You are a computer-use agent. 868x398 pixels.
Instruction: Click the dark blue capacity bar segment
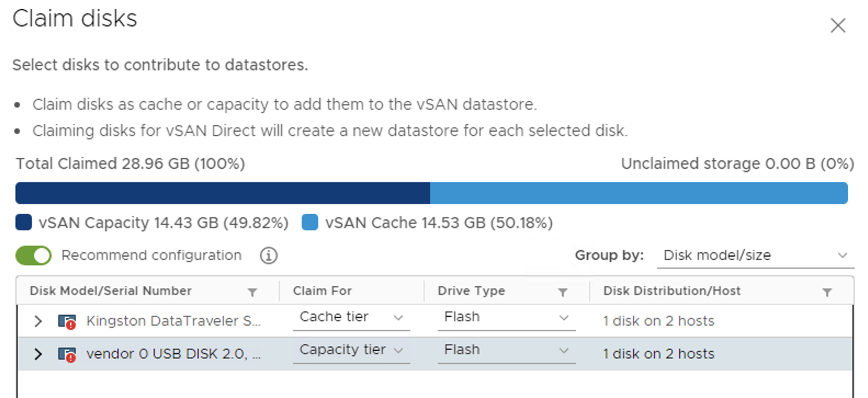(223, 193)
